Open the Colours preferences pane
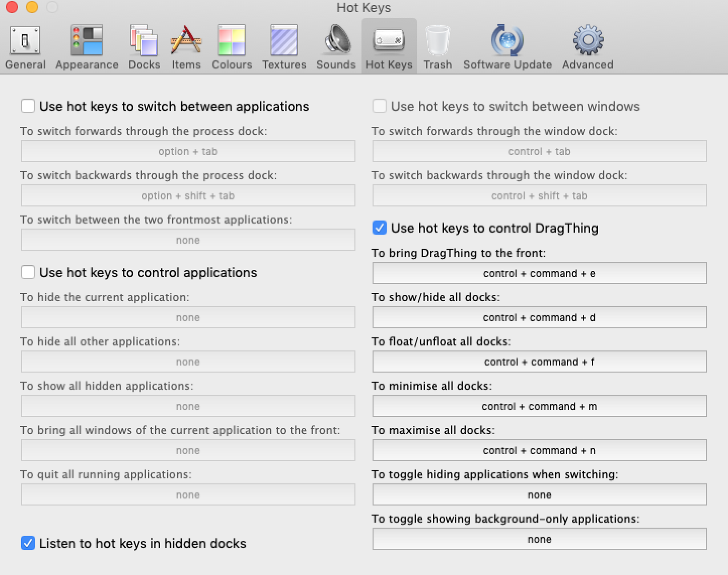The height and width of the screenshot is (575, 728). (x=232, y=47)
